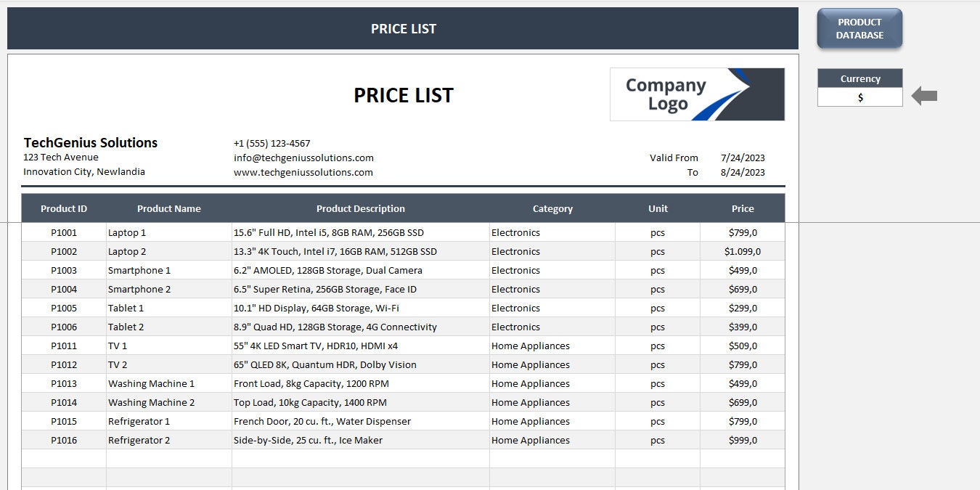Select the pcs unit cell for TV 2
Screen dimensions: 980x490
(x=658, y=364)
